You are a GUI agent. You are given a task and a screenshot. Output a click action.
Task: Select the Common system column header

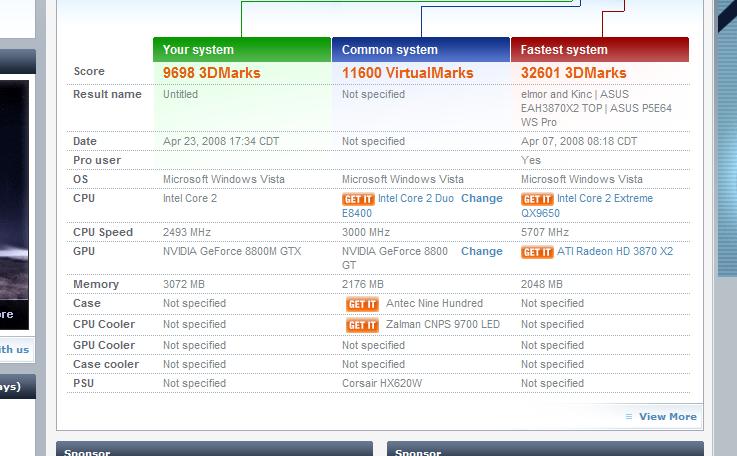[421, 49]
